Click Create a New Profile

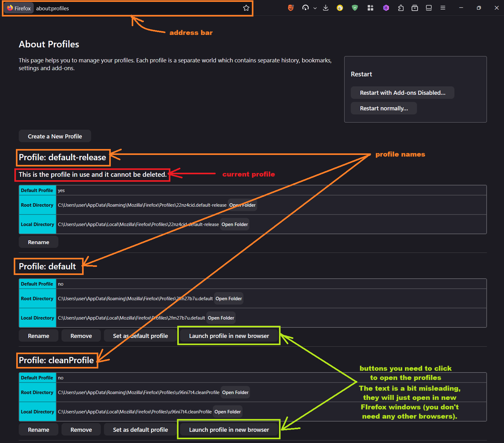[55, 136]
